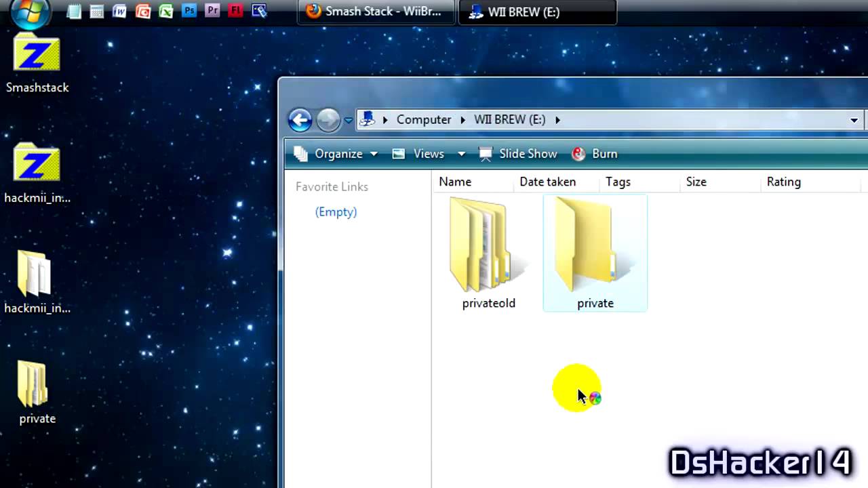Sort files by the Date taken column
The height and width of the screenshot is (488, 868).
tap(557, 182)
